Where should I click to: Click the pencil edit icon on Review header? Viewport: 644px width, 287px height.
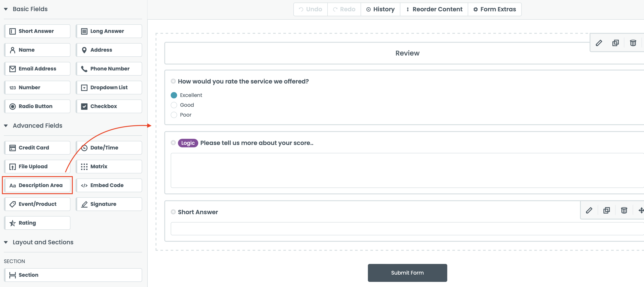pyautogui.click(x=599, y=43)
